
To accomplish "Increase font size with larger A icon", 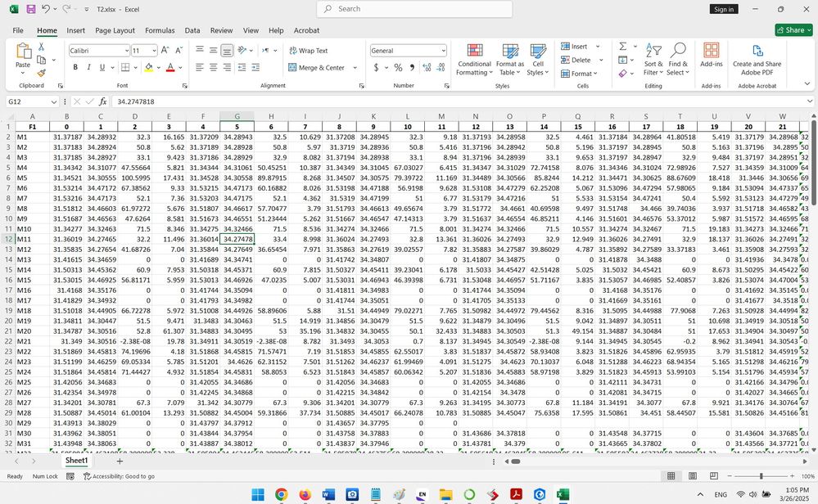I will pyautogui.click(x=165, y=50).
